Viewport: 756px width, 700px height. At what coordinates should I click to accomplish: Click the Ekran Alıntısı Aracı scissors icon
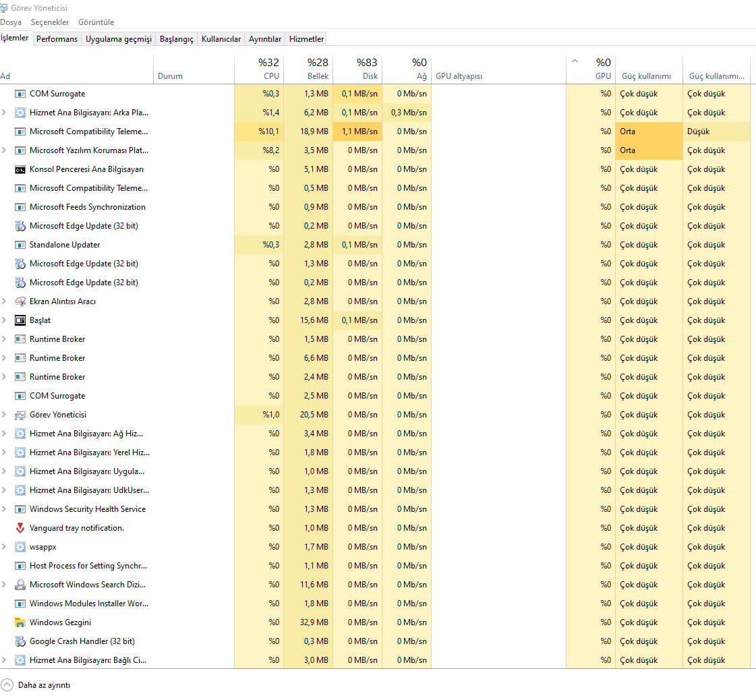point(20,302)
